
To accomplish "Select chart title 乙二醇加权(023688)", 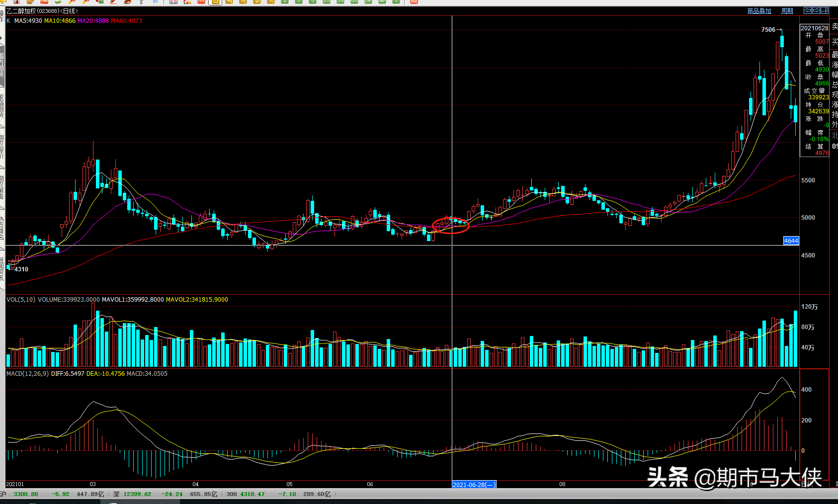I will coord(32,11).
